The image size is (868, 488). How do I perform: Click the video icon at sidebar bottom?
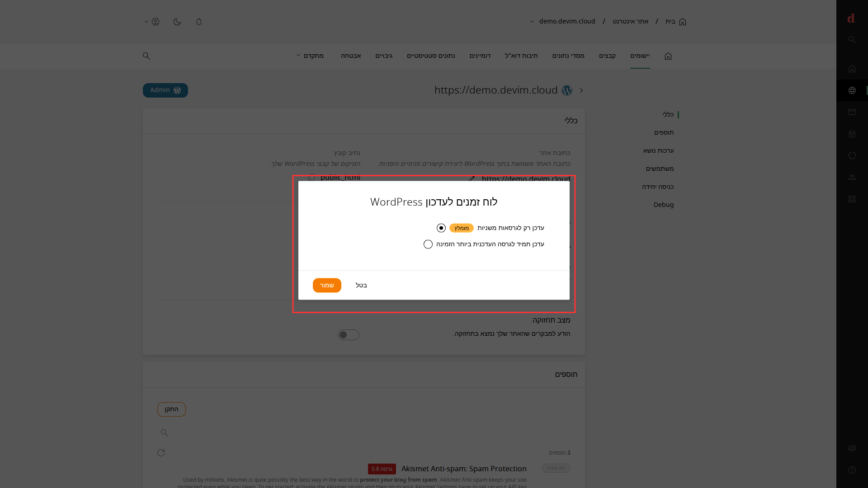click(x=852, y=448)
